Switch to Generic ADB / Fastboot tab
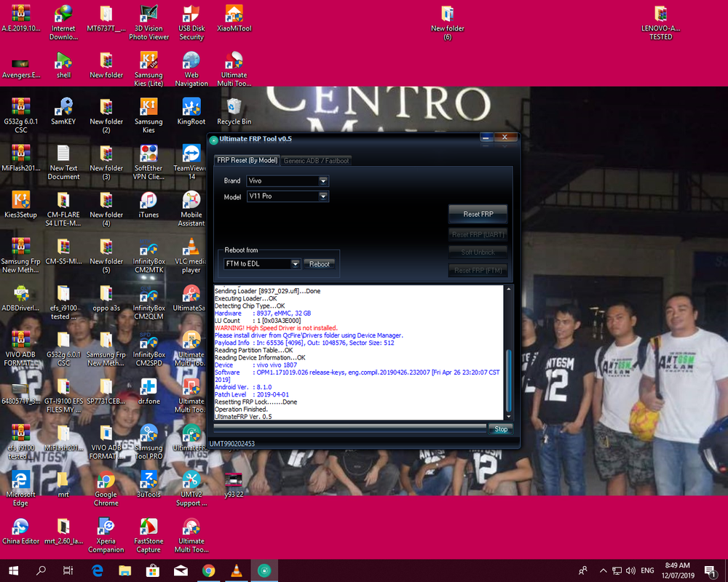The height and width of the screenshot is (582, 728). coord(316,161)
